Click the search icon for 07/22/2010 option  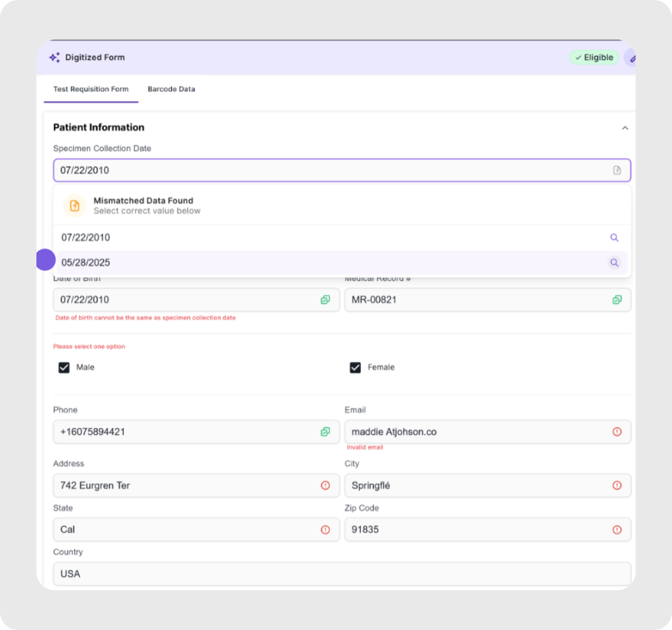(614, 238)
